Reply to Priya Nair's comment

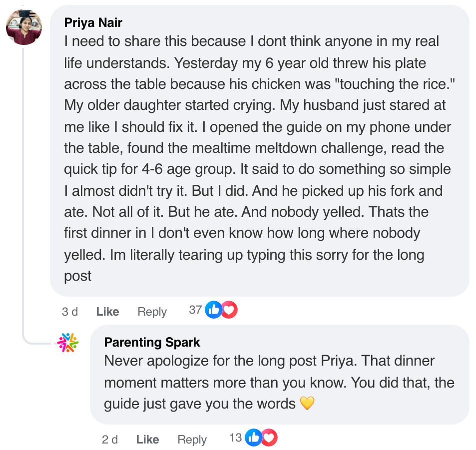click(x=152, y=312)
